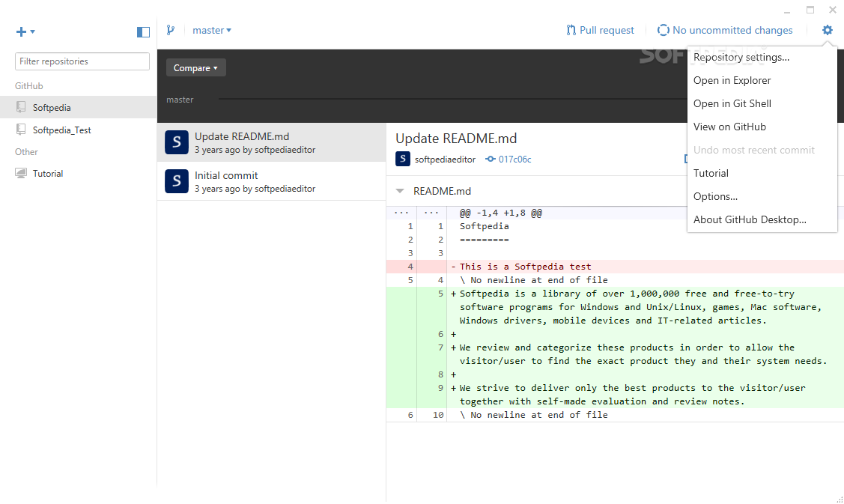Click the master label on timeline

coord(180,100)
